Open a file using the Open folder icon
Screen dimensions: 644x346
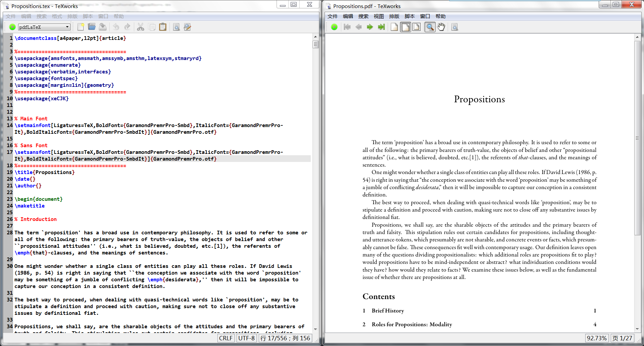tap(92, 27)
